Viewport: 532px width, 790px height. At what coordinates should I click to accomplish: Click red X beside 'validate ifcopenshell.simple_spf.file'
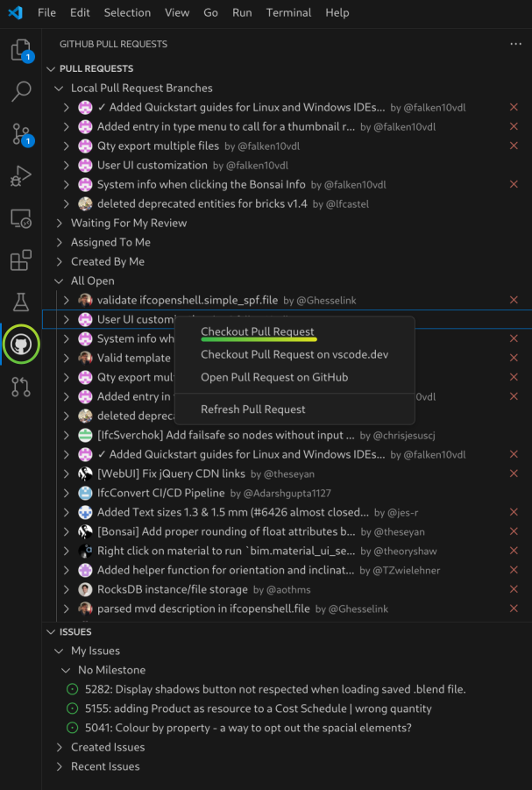tap(514, 300)
